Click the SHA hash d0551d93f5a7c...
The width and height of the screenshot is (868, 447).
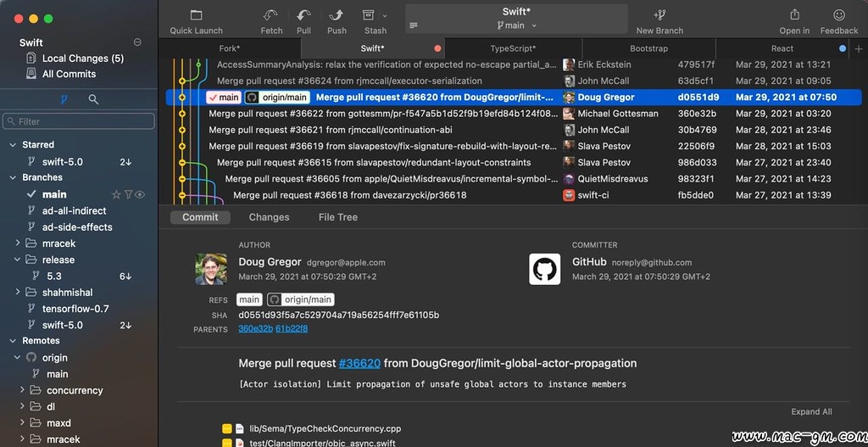click(339, 316)
